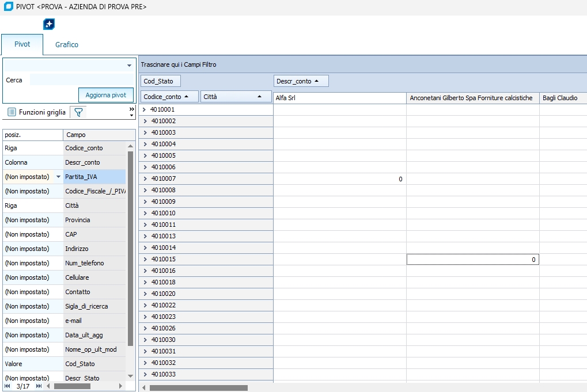Select the Pivot tab
The width and height of the screenshot is (587, 392).
point(22,44)
